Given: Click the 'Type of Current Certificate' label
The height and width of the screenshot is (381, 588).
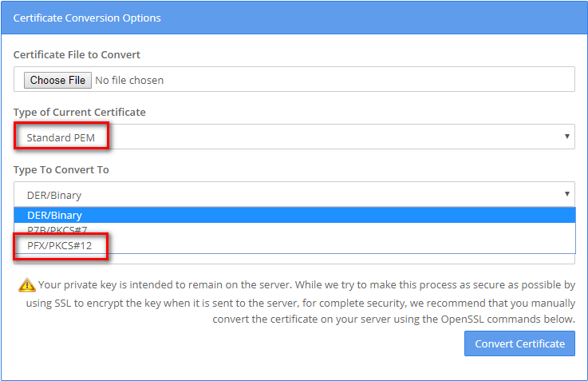Looking at the screenshot, I should click(80, 112).
